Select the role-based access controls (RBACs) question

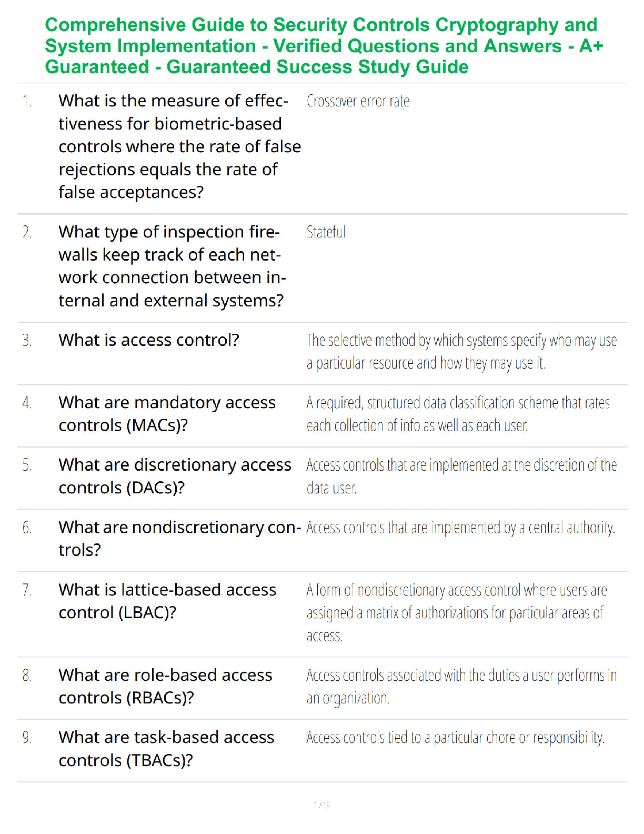pos(165,686)
